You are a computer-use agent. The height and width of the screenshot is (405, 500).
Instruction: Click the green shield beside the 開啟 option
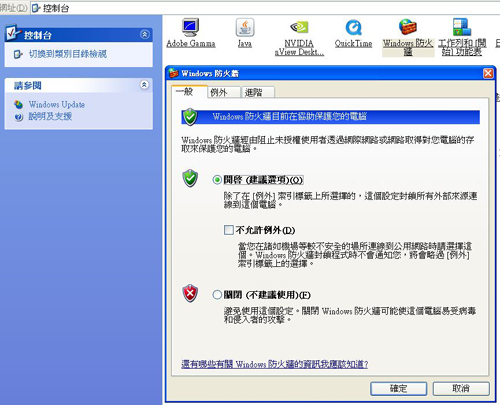tap(190, 178)
